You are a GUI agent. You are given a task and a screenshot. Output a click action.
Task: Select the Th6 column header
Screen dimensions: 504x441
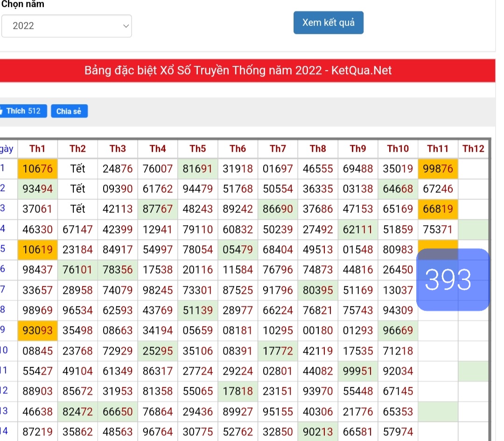pos(238,149)
